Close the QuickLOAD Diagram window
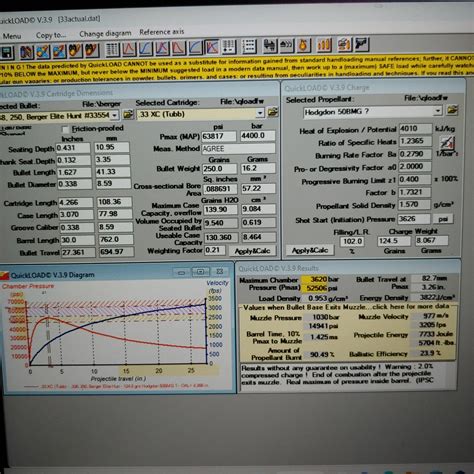The image size is (474, 474). (x=220, y=272)
